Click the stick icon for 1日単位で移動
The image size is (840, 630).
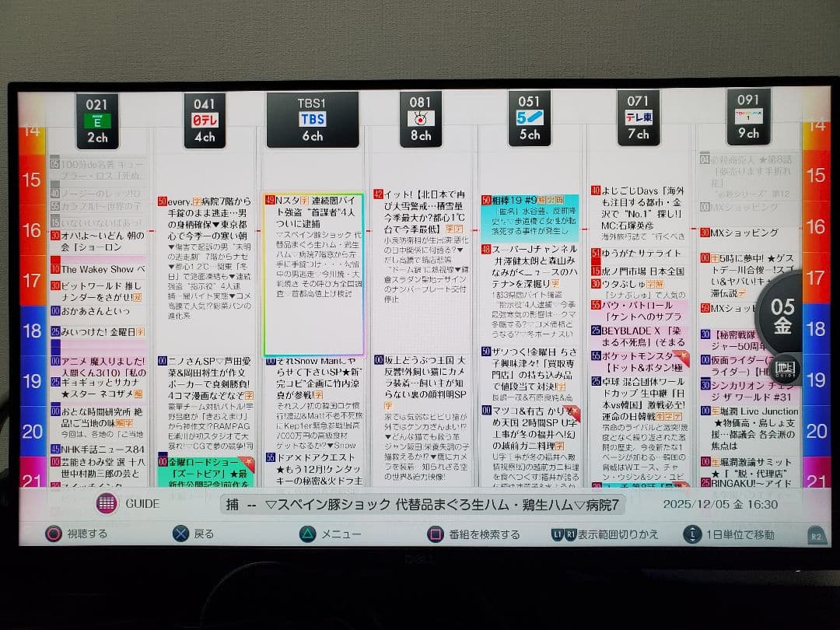coord(692,534)
